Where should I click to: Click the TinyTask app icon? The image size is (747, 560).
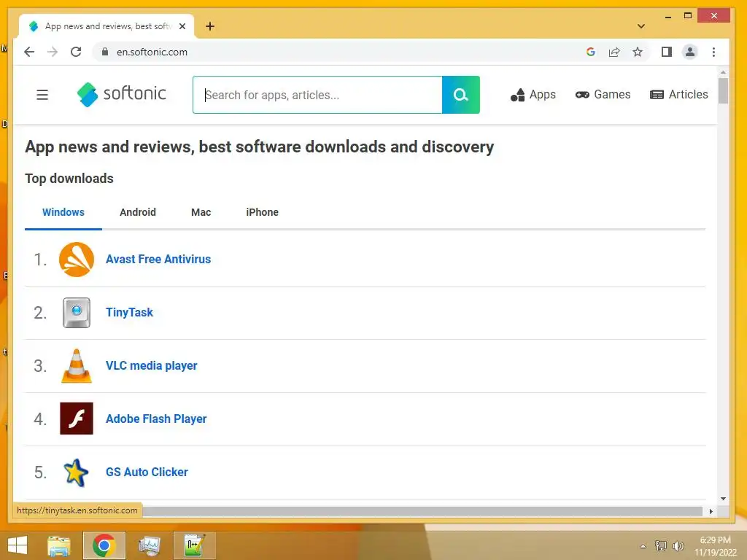point(76,313)
